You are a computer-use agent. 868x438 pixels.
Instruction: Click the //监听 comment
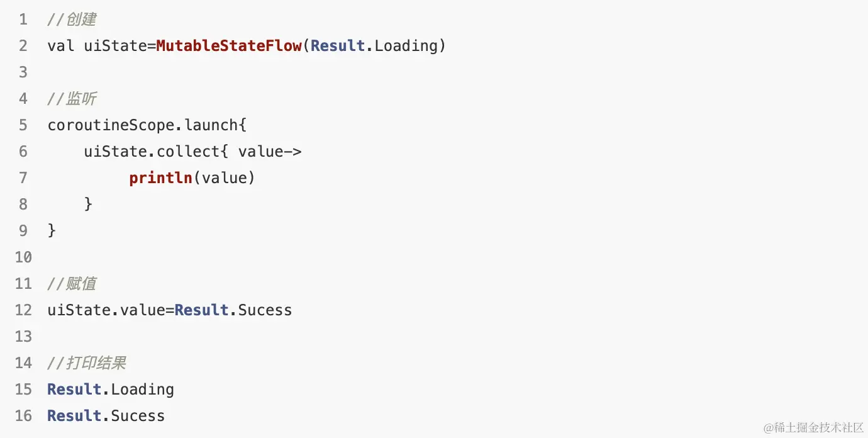coord(72,99)
